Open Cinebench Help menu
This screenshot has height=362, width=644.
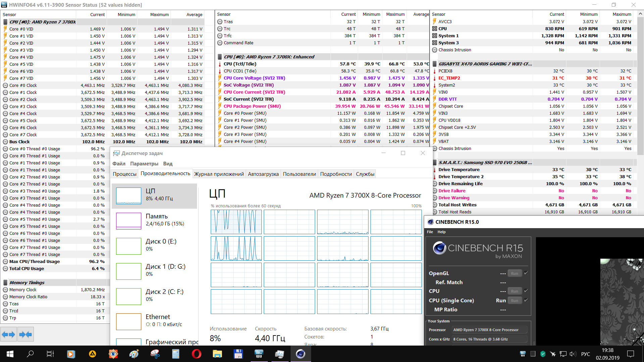pyautogui.click(x=441, y=232)
